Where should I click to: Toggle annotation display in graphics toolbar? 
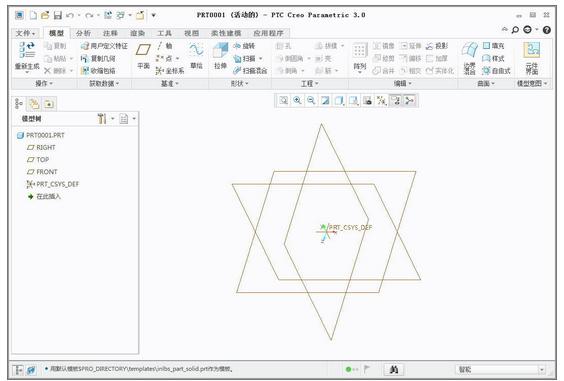(395, 101)
